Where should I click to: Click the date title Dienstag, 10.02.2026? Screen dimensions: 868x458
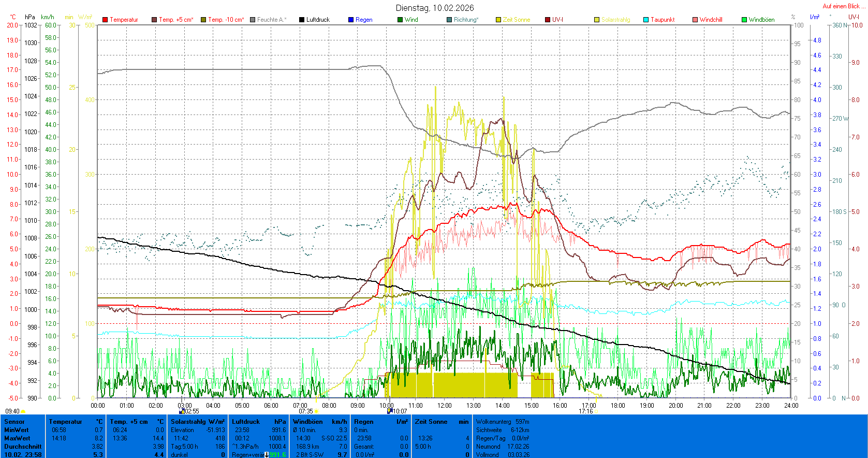pyautogui.click(x=435, y=8)
